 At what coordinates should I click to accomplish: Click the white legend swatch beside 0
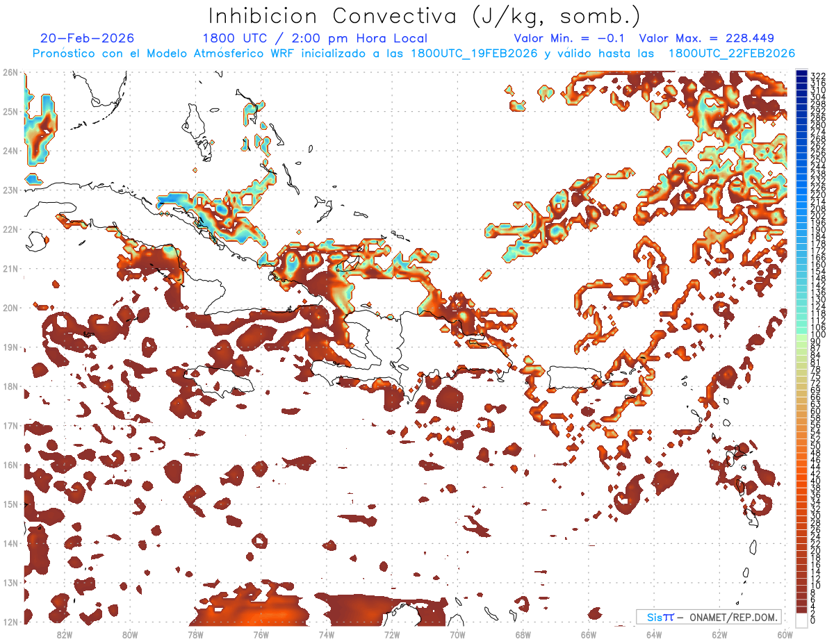pos(802,619)
